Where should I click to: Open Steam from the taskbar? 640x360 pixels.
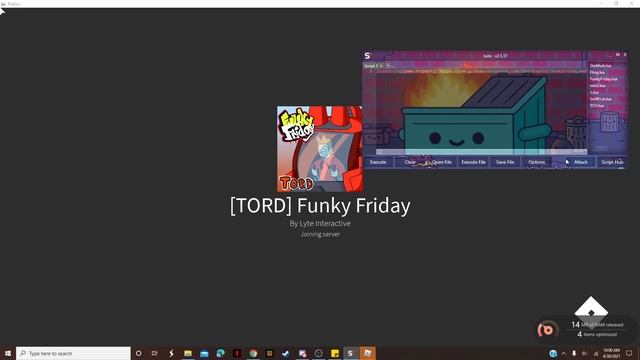[286, 353]
